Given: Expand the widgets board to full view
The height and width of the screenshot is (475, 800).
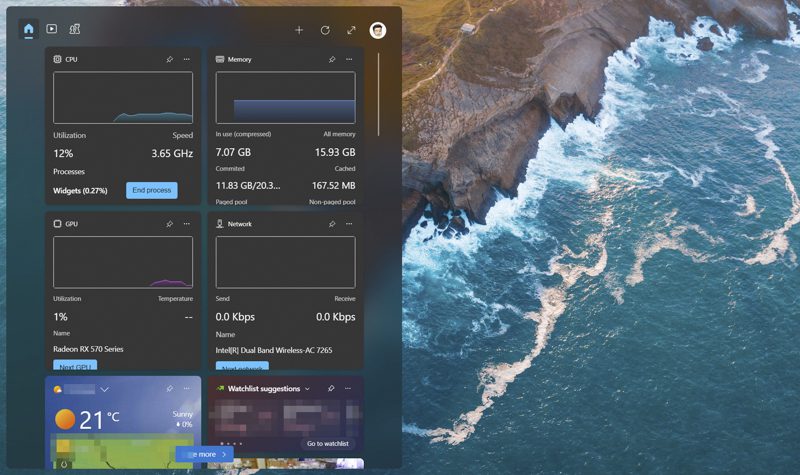Looking at the screenshot, I should (x=351, y=30).
